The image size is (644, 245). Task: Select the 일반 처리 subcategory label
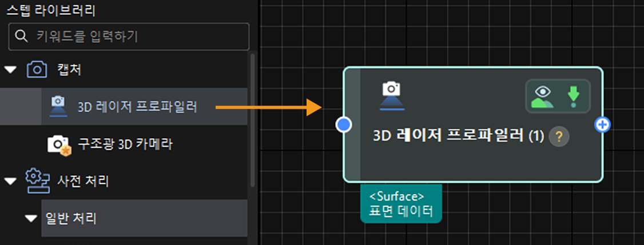point(71,218)
